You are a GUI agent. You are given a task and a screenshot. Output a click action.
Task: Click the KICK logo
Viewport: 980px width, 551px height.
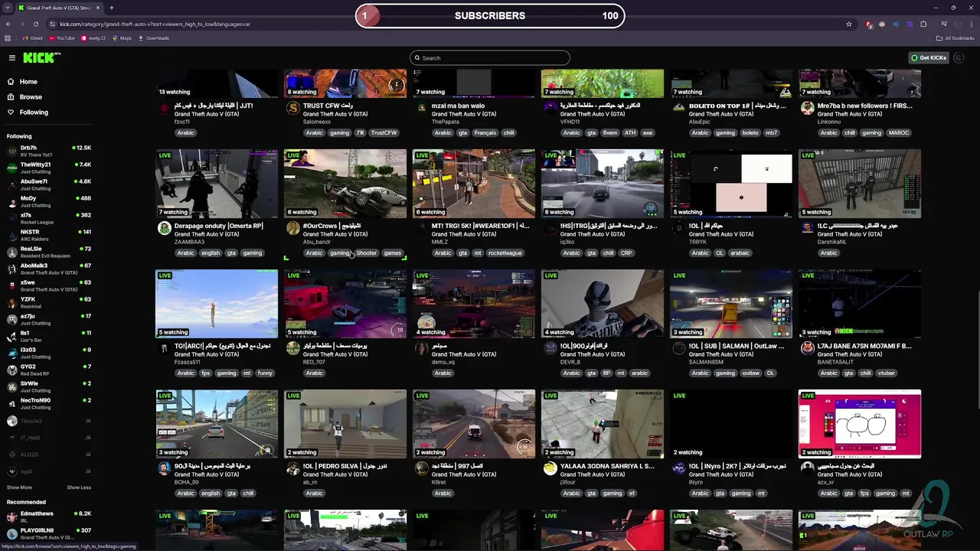[x=41, y=58]
